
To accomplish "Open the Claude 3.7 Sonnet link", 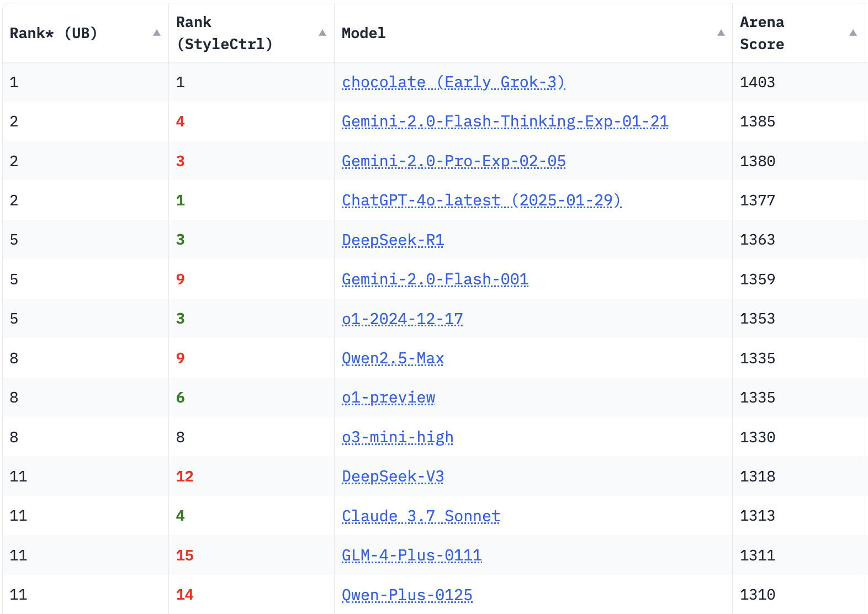I will click(x=421, y=516).
